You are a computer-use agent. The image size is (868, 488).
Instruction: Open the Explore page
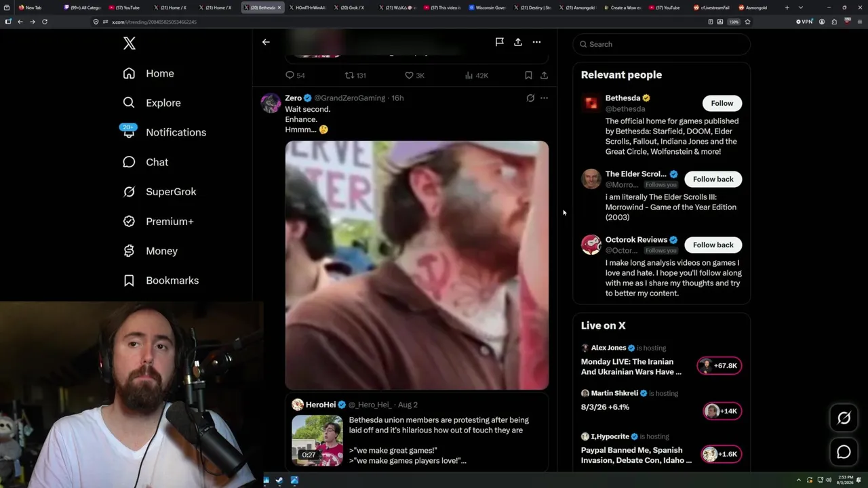click(152, 103)
